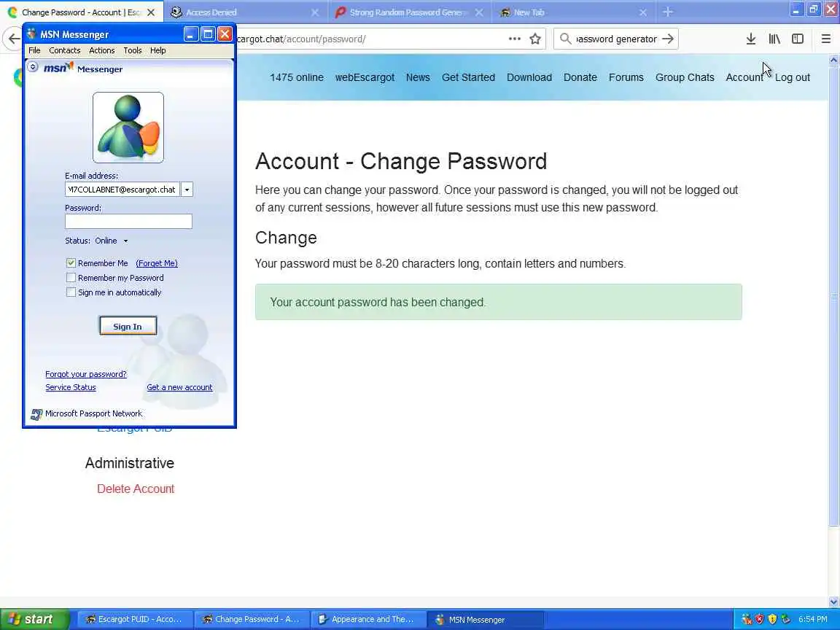Click the Microsoft Passport Network icon
This screenshot has height=630, width=840.
pyautogui.click(x=36, y=414)
